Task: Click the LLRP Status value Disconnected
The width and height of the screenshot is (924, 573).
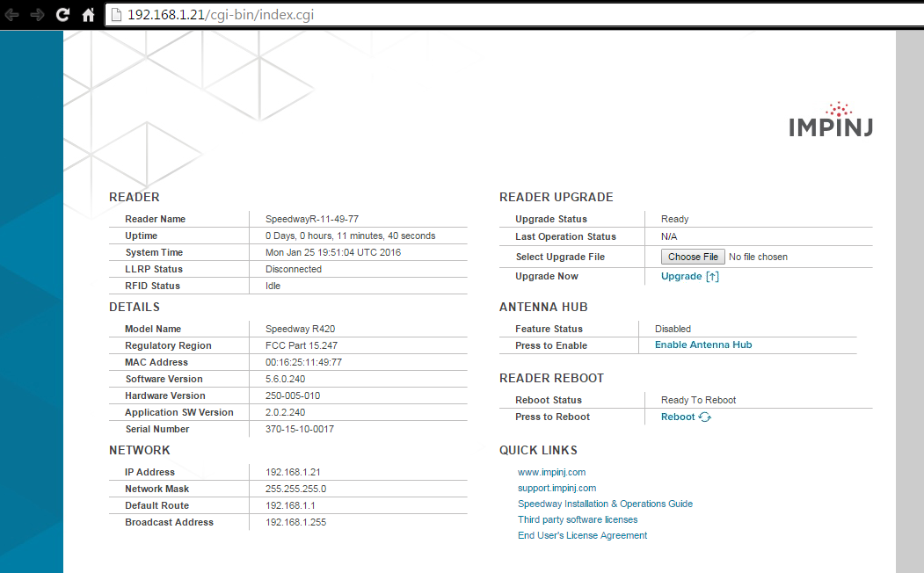Action: click(x=294, y=269)
